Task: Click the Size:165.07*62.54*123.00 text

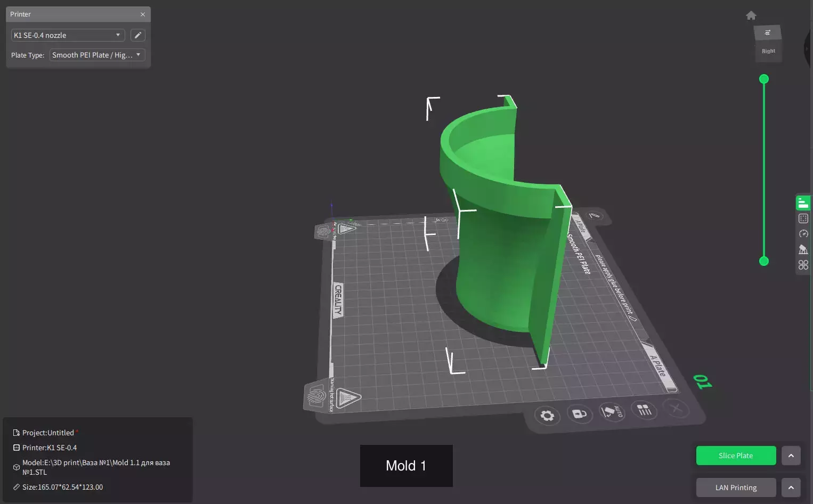Action: (62, 487)
